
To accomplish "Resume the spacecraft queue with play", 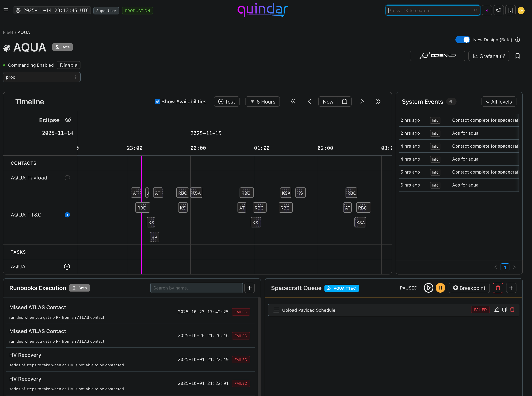I will [428, 288].
